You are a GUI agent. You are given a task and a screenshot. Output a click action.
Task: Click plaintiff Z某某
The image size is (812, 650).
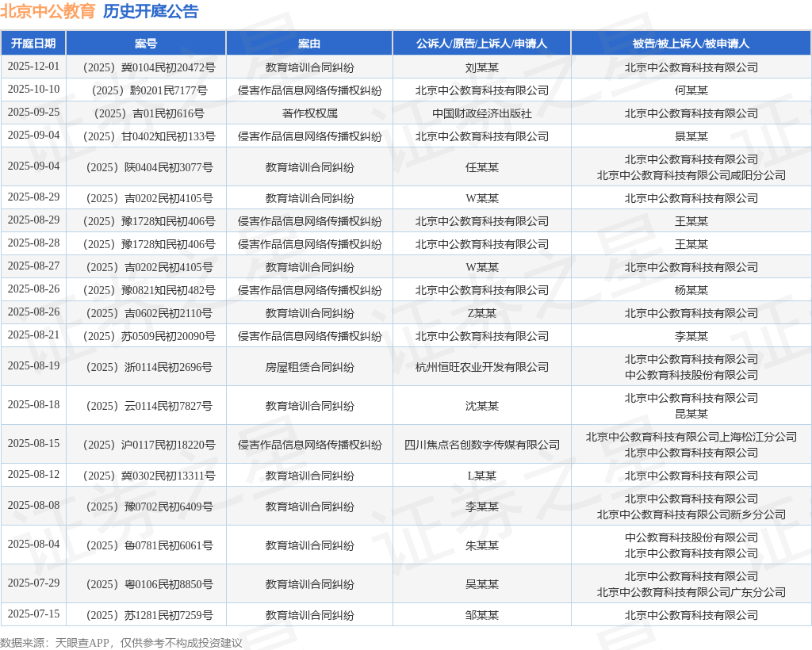[481, 313]
